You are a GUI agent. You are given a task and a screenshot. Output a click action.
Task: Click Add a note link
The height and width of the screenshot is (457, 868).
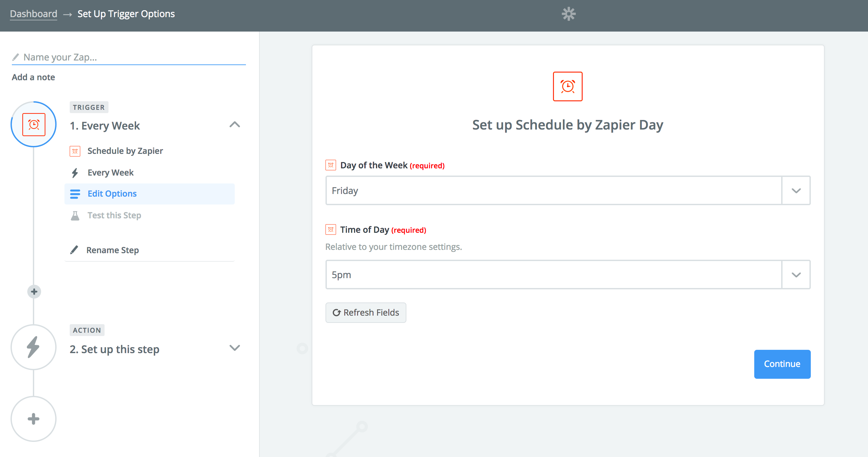33,77
